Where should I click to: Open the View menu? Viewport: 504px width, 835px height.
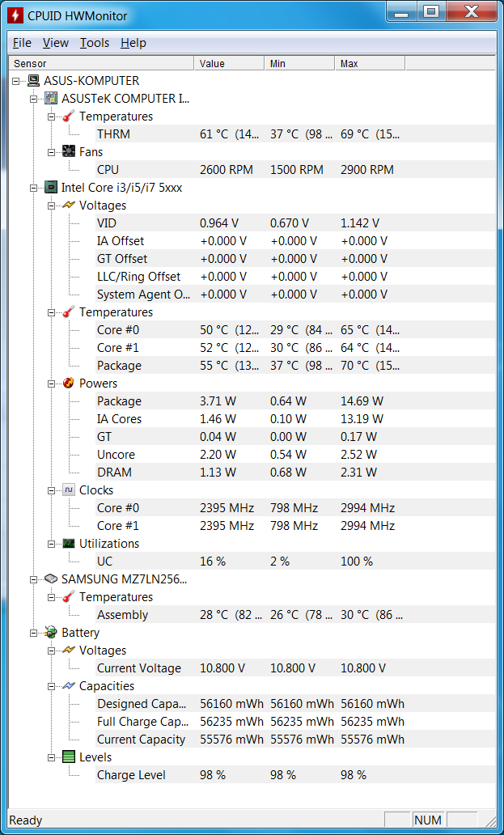coord(56,43)
